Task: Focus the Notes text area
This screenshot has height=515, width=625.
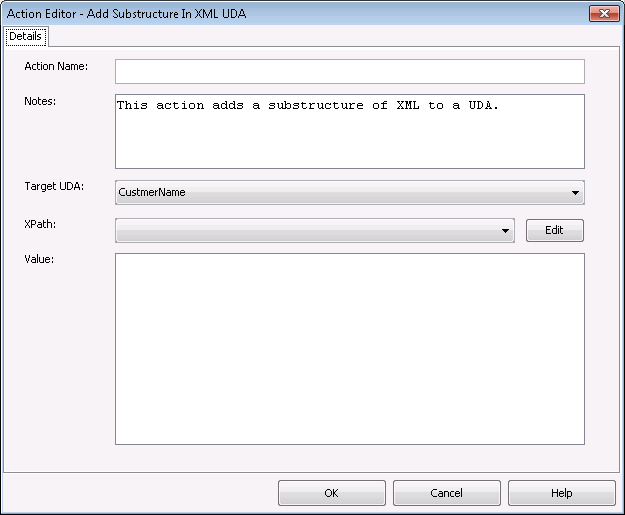Action: coord(350,132)
